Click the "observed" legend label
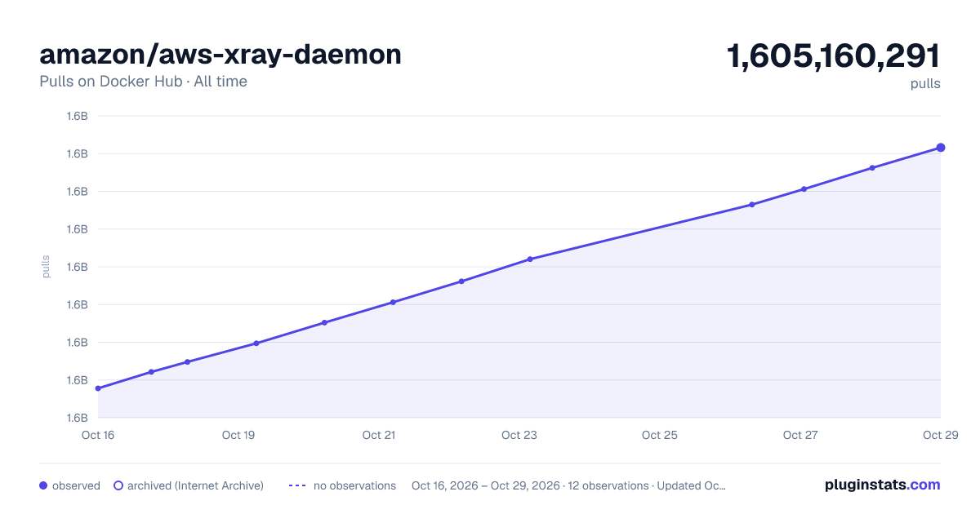980x514 pixels. 76,485
